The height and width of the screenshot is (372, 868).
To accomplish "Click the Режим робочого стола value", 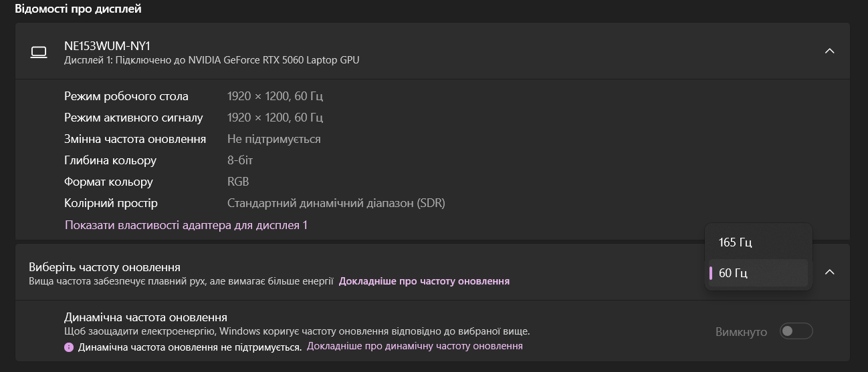I will (x=275, y=96).
